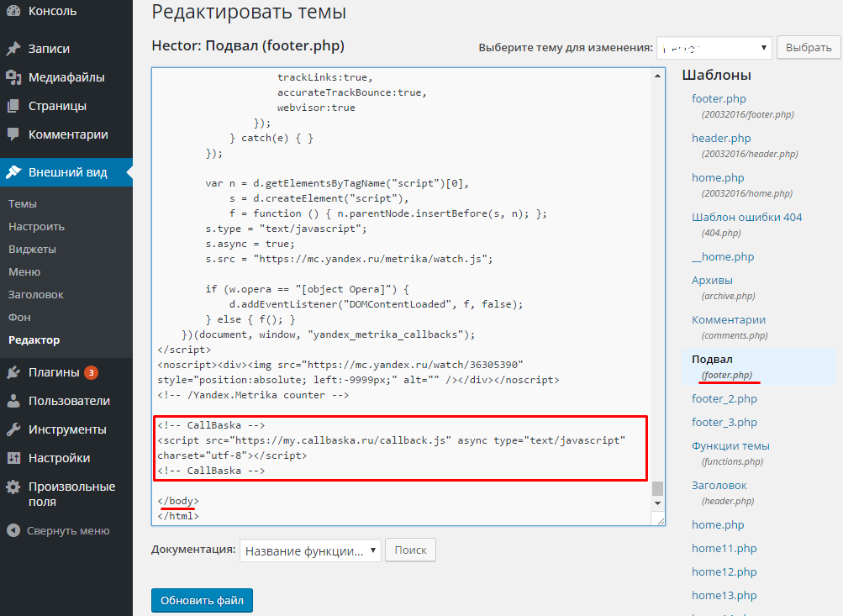Click the plugins update count badge 3
Viewport: 843px width, 616px height.
click(x=92, y=372)
